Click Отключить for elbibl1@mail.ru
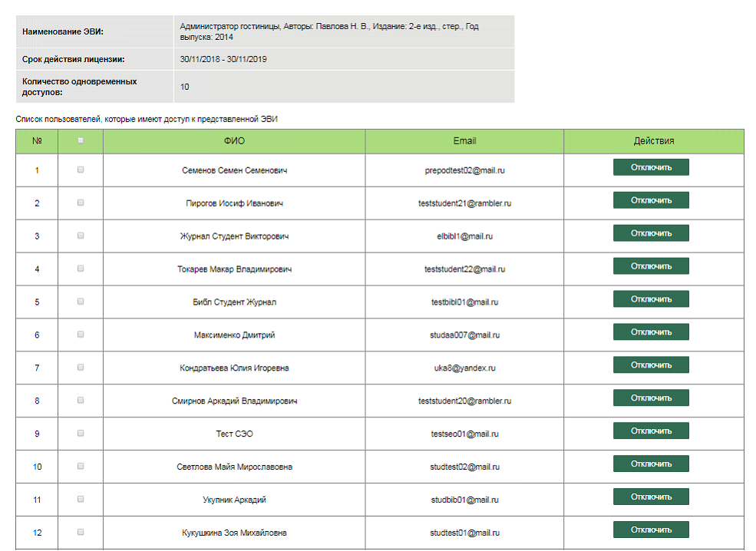The width and height of the screenshot is (756, 551). coord(651,233)
